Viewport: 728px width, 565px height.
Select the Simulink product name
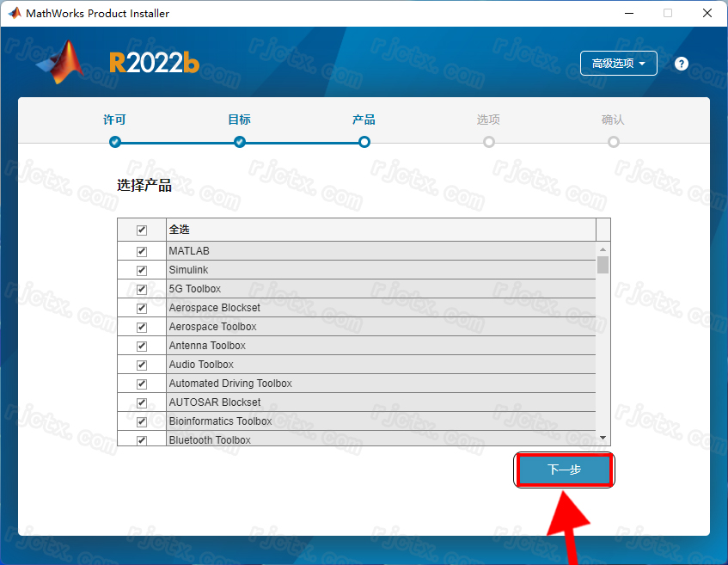coord(188,270)
